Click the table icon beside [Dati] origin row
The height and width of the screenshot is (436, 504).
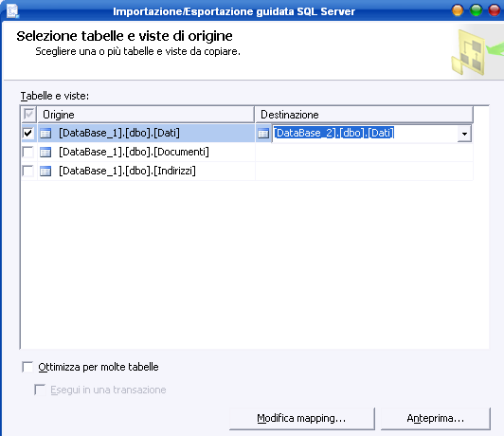pos(45,133)
